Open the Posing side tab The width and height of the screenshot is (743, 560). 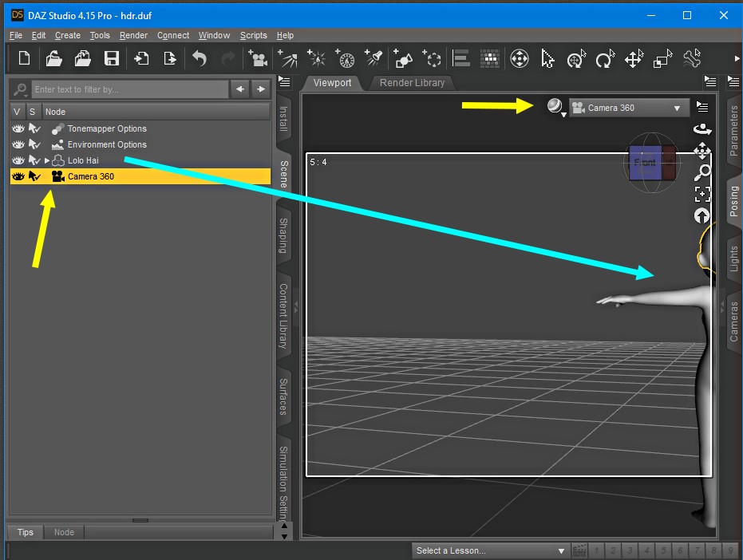pos(734,201)
